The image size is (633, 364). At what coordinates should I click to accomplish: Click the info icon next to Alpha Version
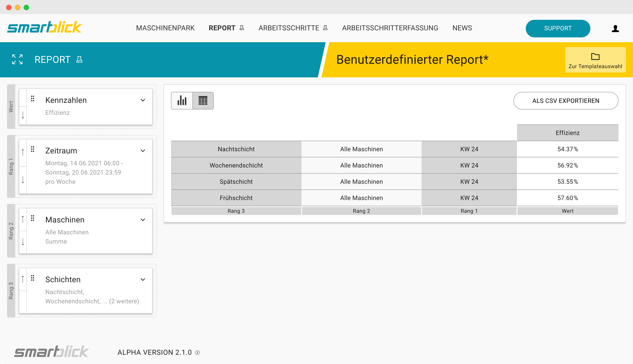click(197, 353)
